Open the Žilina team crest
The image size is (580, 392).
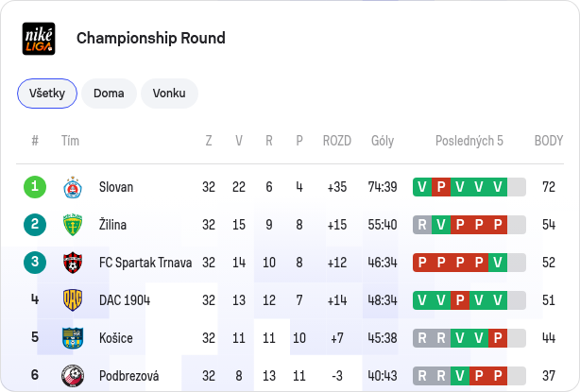[x=73, y=225]
